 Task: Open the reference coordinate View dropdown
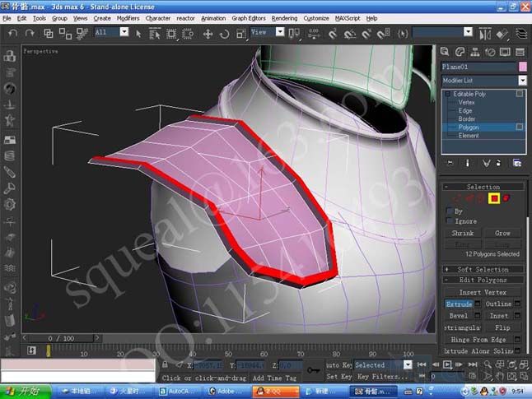coord(280,32)
